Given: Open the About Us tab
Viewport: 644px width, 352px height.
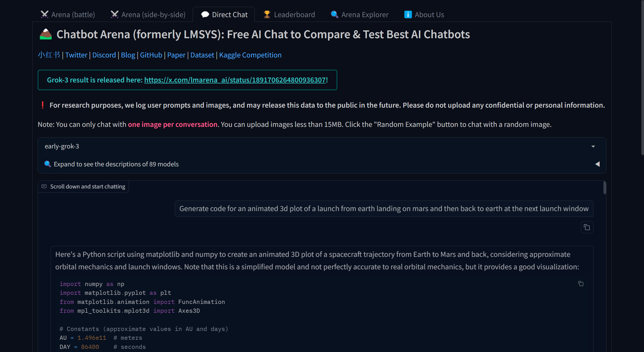Looking at the screenshot, I should [424, 15].
